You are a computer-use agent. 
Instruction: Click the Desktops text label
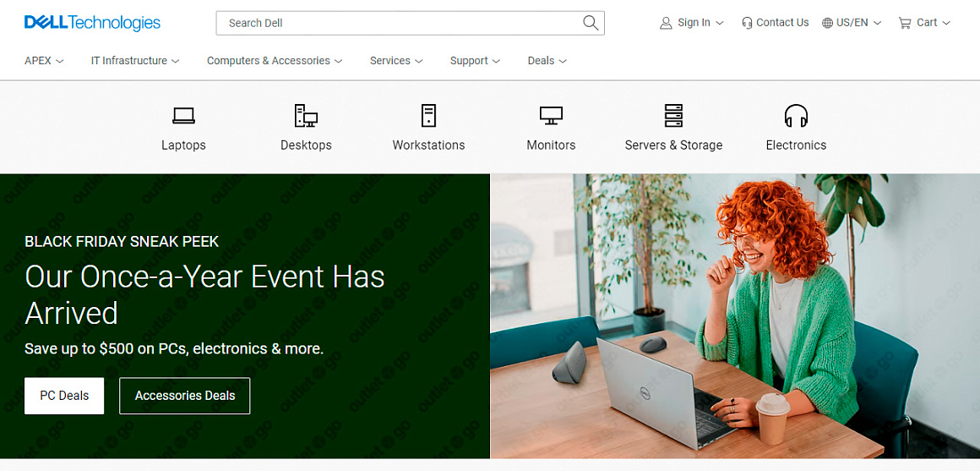click(x=306, y=145)
